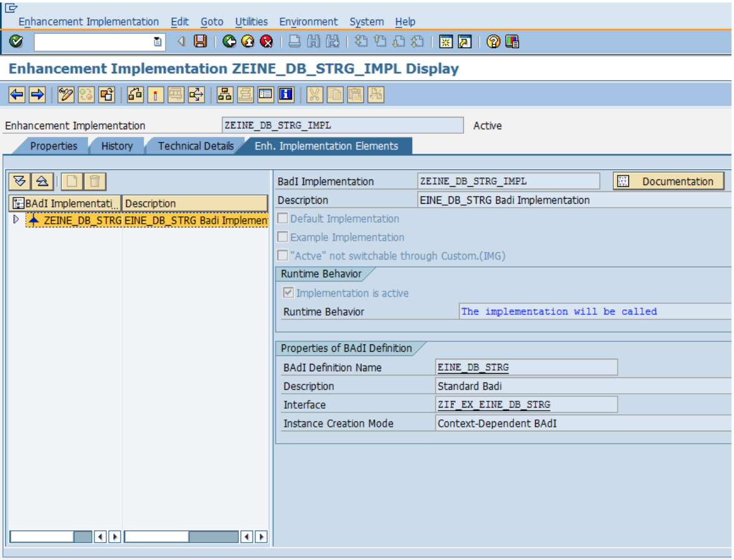
Task: Toggle Implementation is active checkbox
Action: point(288,293)
